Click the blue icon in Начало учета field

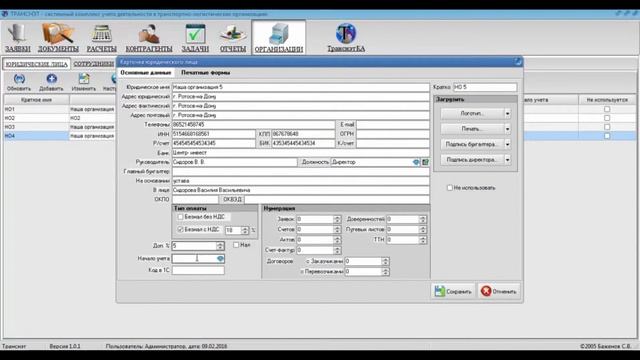220,258
